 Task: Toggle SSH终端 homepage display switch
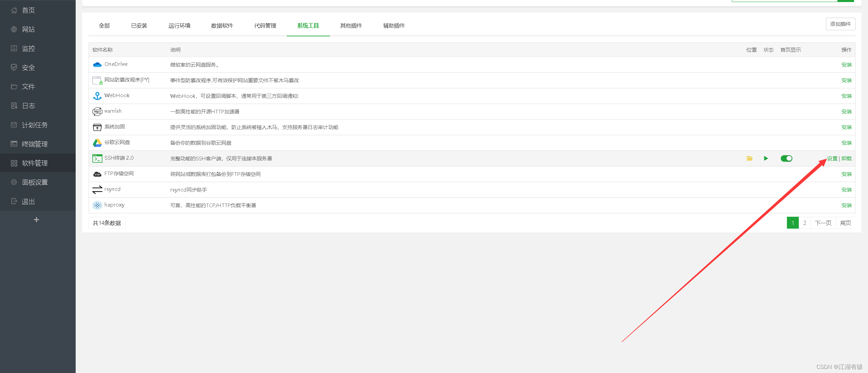786,158
